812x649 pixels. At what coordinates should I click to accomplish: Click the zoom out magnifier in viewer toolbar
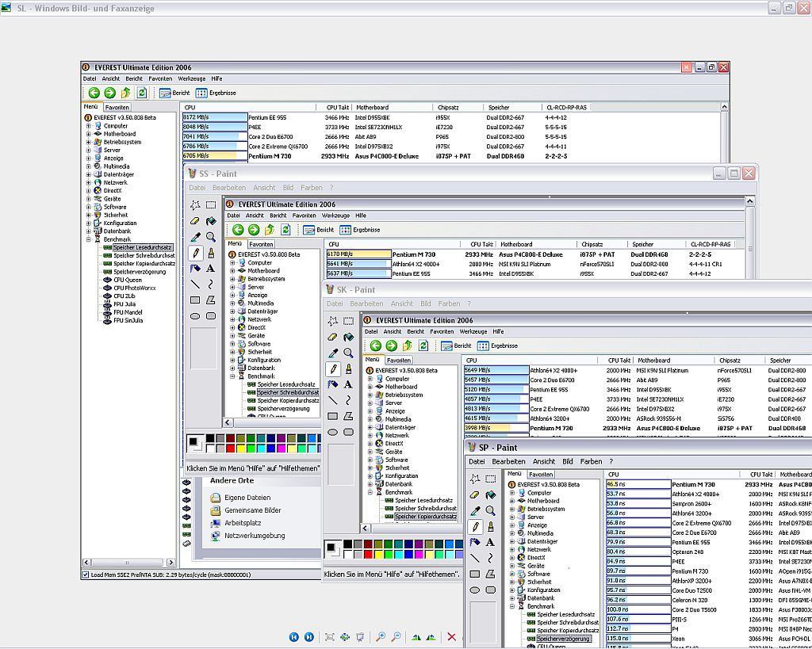pyautogui.click(x=396, y=637)
